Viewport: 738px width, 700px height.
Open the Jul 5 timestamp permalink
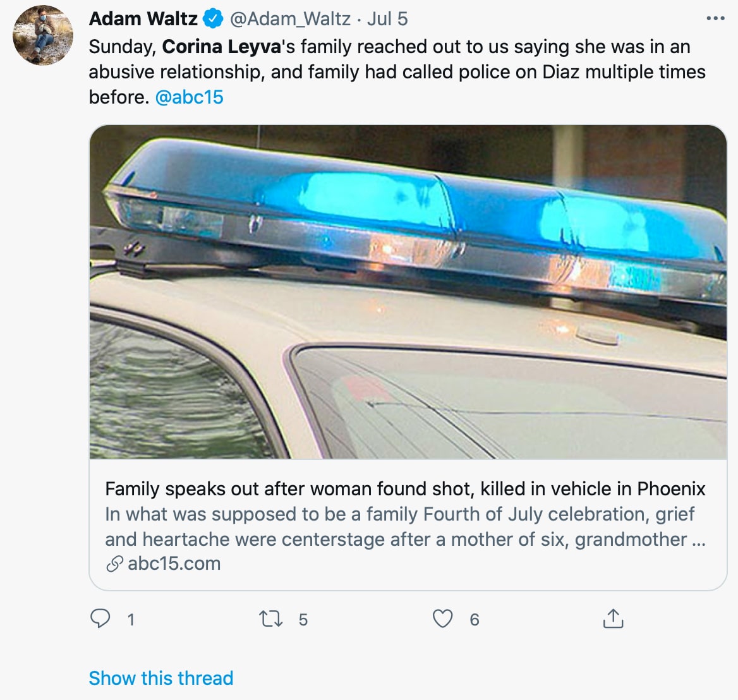point(387,19)
